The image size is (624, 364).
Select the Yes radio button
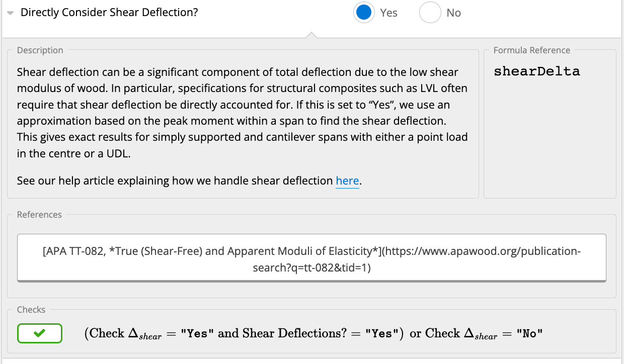click(364, 13)
